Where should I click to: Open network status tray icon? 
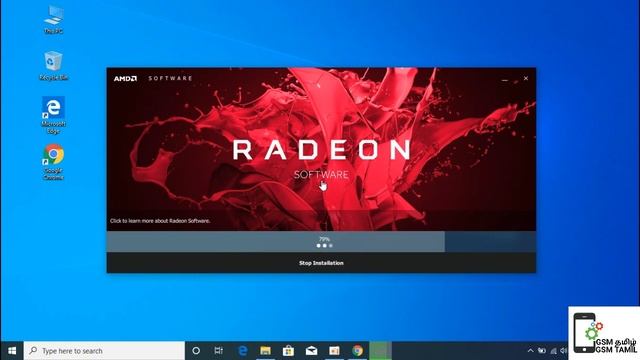click(553, 351)
